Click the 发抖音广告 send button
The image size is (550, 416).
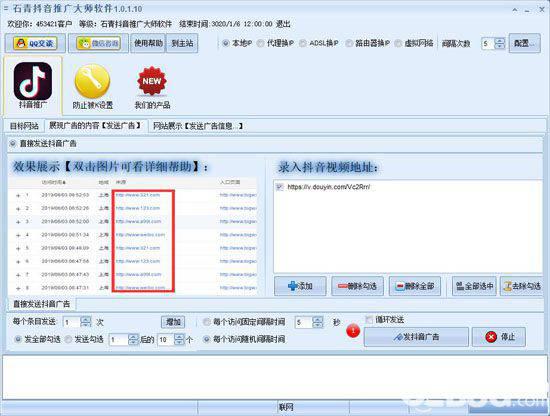pos(416,337)
